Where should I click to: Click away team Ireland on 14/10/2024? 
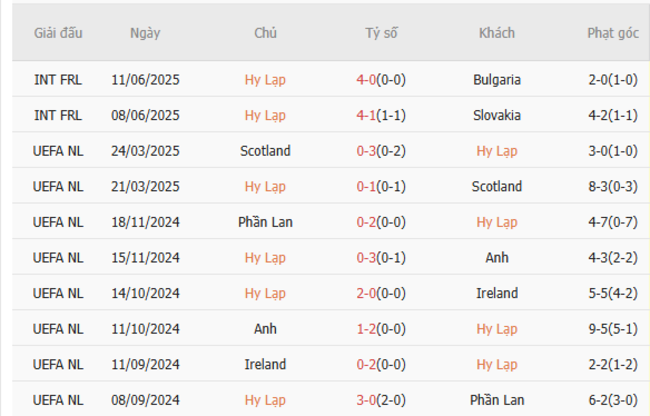point(497,293)
